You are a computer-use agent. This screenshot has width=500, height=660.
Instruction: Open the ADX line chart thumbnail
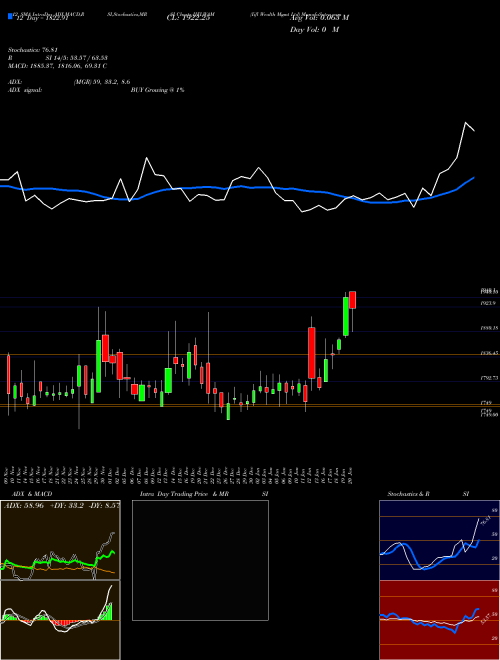(x=60, y=540)
